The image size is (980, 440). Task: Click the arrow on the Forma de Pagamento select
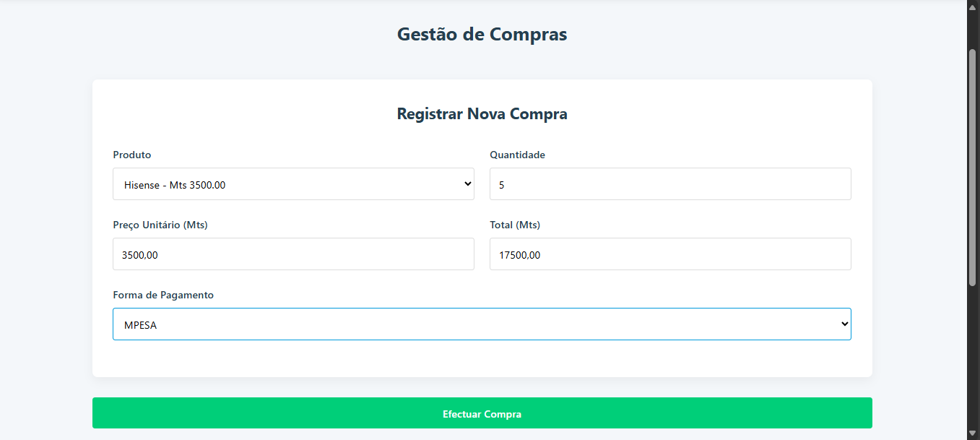(844, 324)
